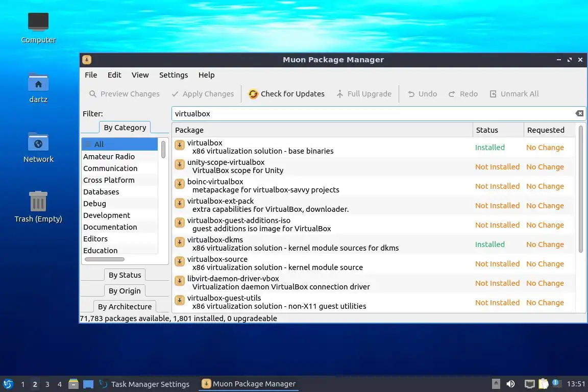The height and width of the screenshot is (392, 588).
Task: Click the category list horizontal scrollbar
Action: coord(104,259)
